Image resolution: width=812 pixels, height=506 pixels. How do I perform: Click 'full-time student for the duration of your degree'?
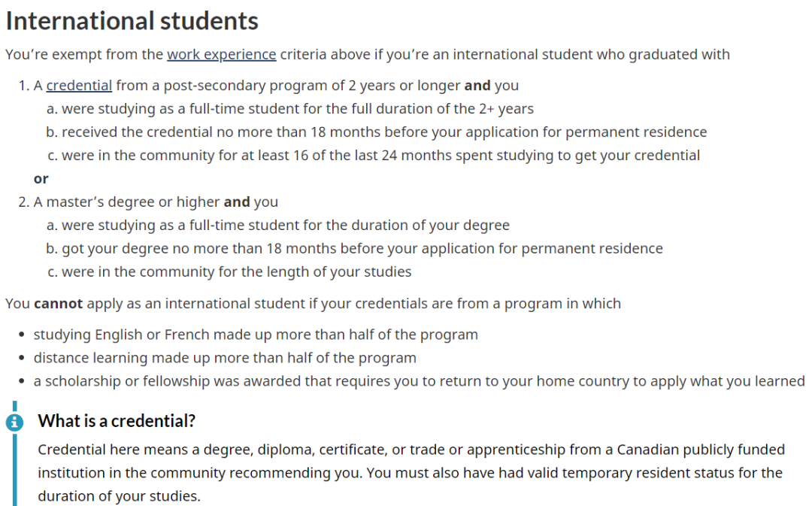pos(278,226)
